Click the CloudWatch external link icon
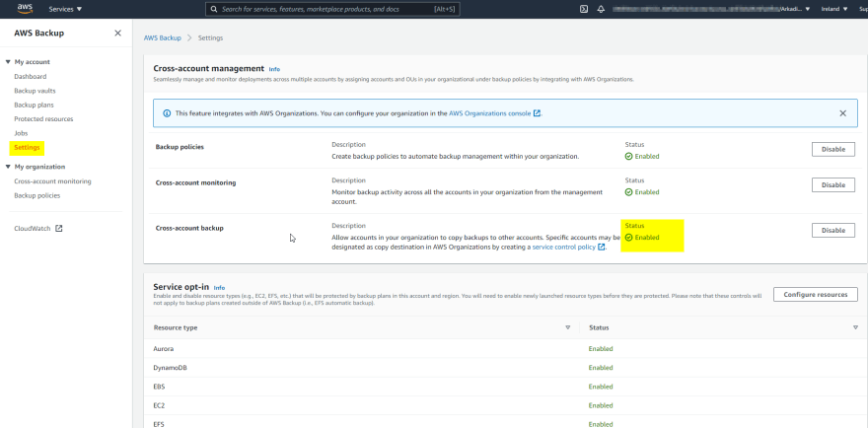Viewport: 868px width, 428px height. [x=59, y=228]
